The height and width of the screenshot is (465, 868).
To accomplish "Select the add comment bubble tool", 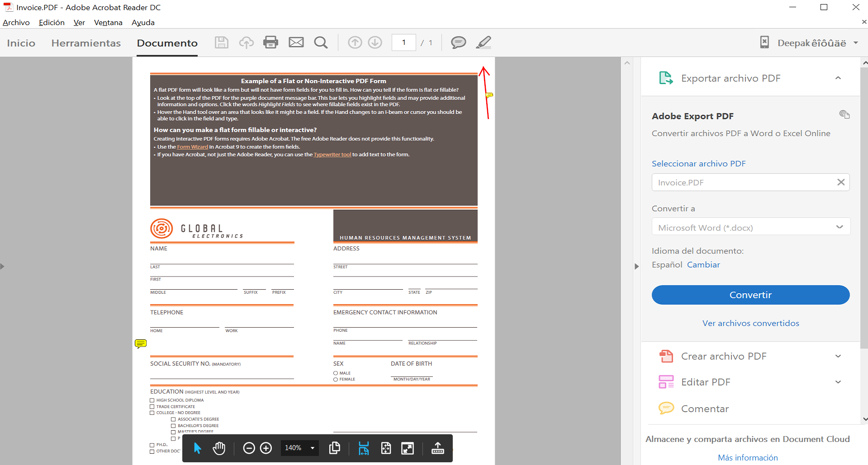I will pyautogui.click(x=459, y=42).
